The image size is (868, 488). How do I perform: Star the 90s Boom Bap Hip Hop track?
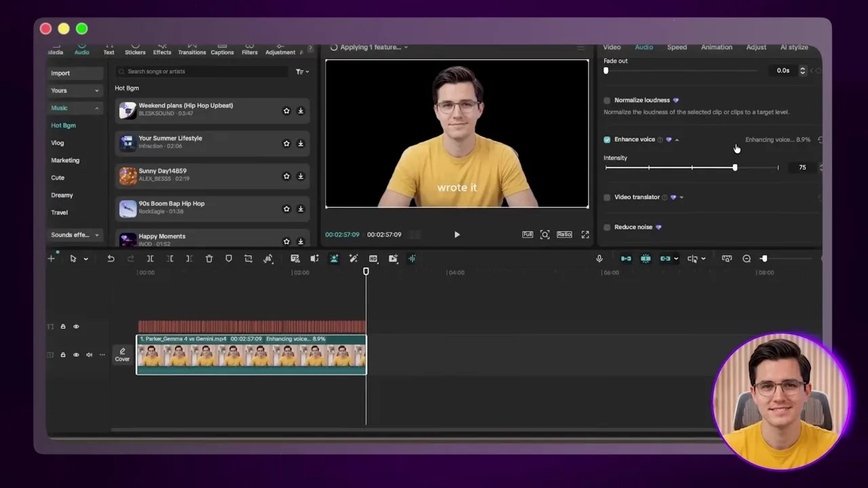pos(286,209)
